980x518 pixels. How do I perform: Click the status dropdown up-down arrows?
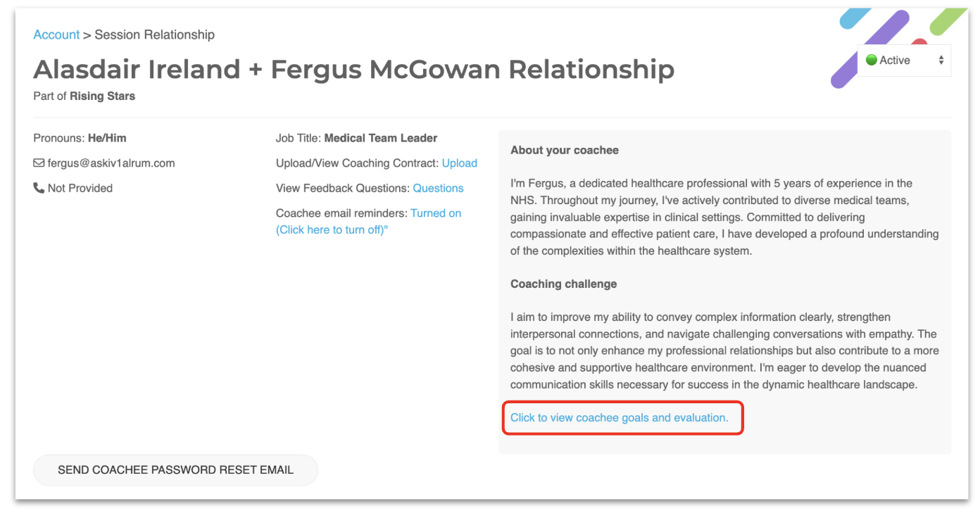(x=941, y=61)
